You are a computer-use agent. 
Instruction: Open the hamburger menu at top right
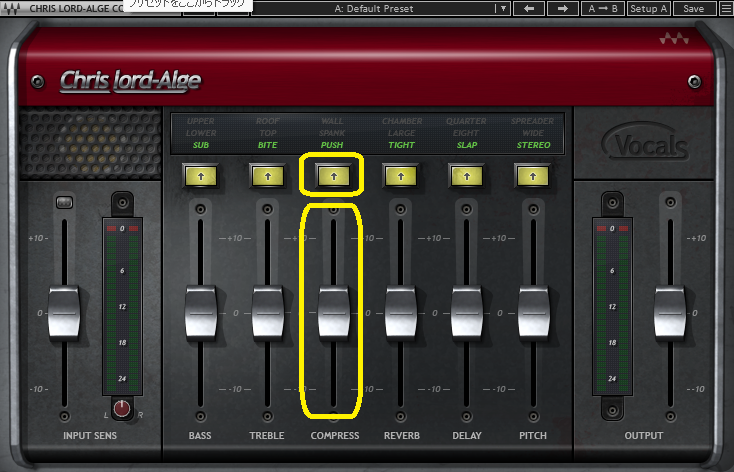[x=725, y=8]
